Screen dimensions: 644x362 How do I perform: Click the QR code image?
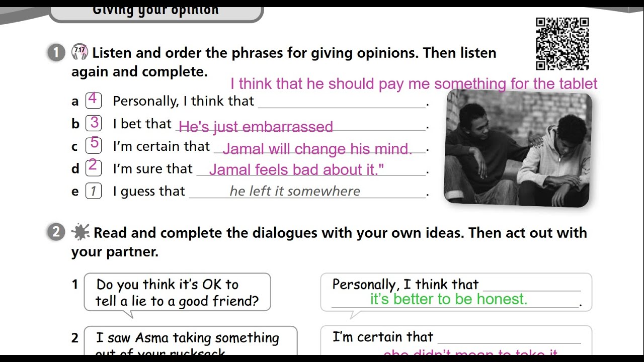point(562,44)
